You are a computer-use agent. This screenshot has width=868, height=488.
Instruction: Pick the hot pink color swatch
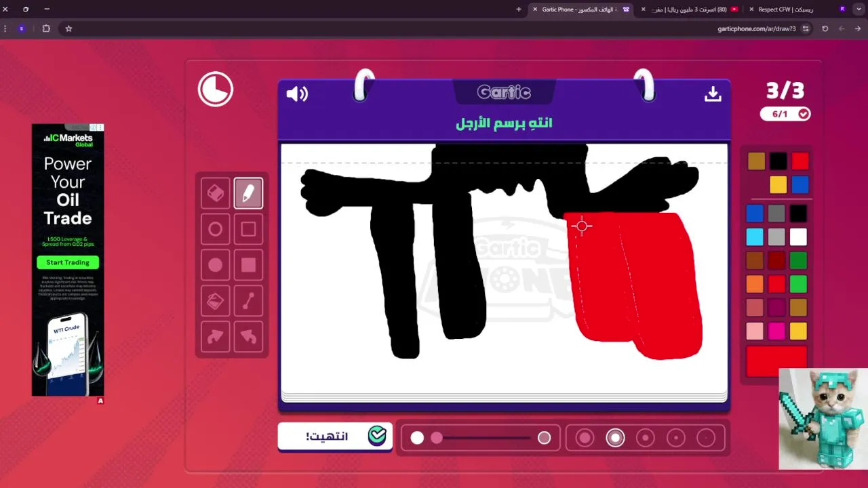click(776, 331)
